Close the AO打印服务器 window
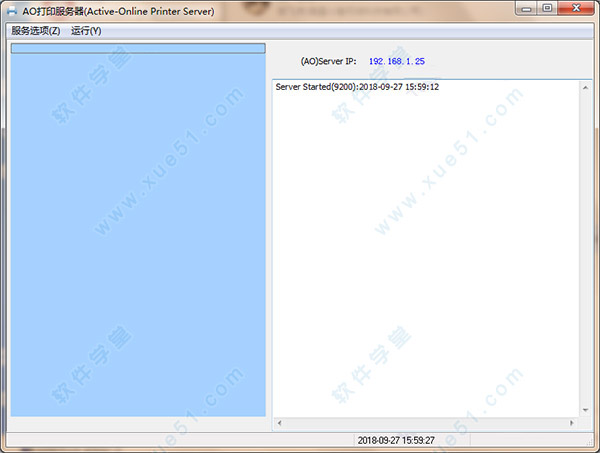 576,8
